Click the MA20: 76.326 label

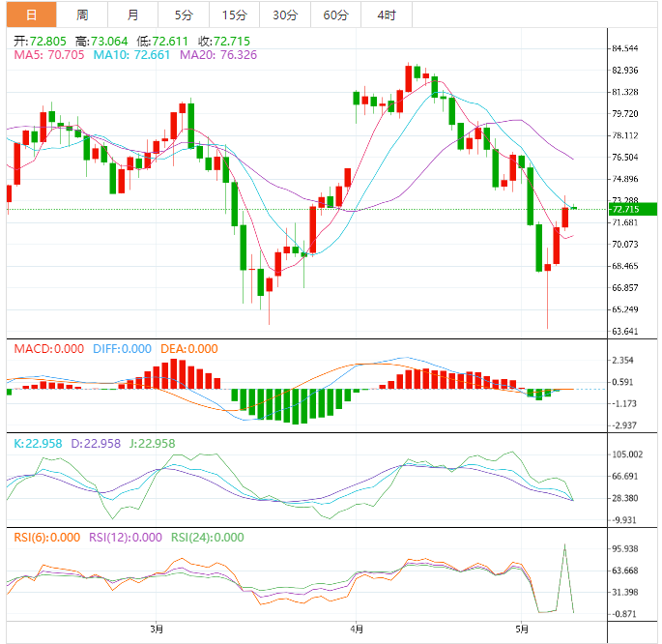click(218, 55)
